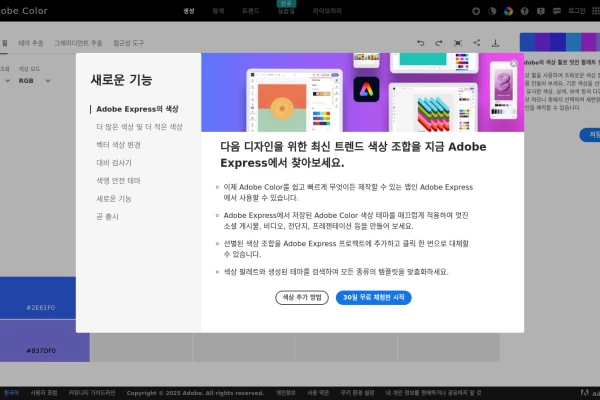Close the 새로운 기능 dialog
This screenshot has height=400, width=600.
click(514, 64)
